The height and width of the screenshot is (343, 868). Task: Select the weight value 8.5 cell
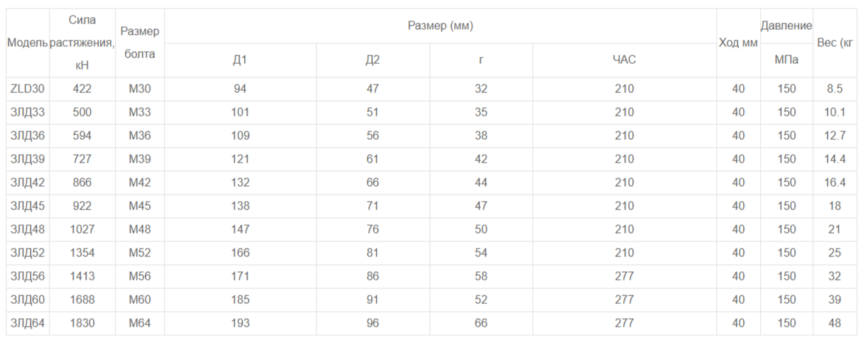835,89
